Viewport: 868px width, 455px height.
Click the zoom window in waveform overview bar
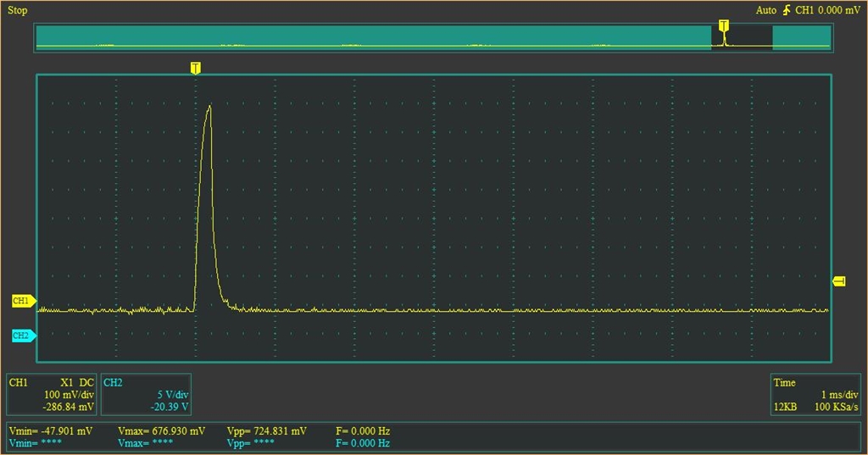(742, 37)
